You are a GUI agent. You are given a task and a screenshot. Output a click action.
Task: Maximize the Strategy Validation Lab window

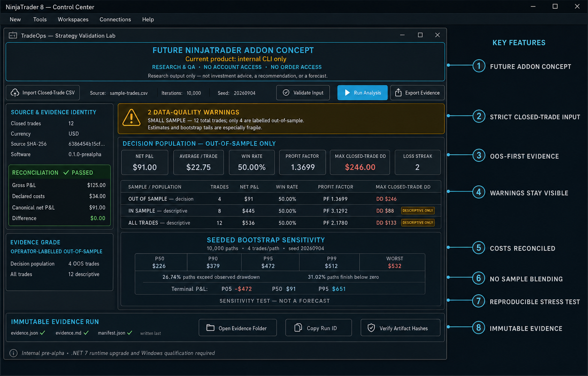point(420,35)
